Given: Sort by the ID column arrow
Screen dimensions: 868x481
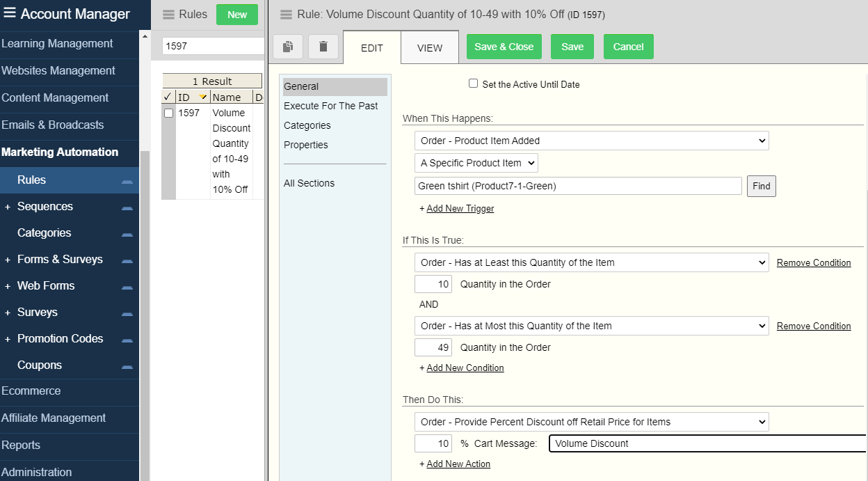Looking at the screenshot, I should click(202, 97).
